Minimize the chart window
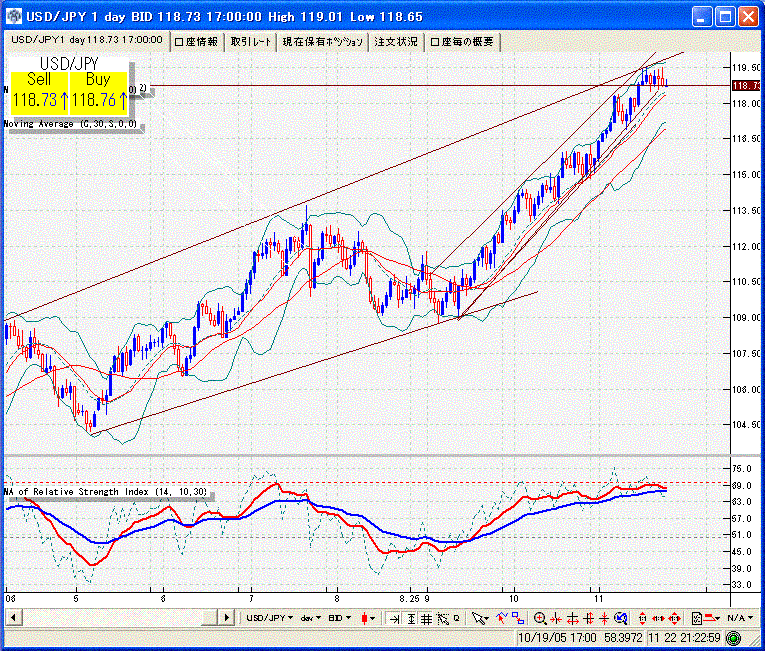Screen dimensions: 765x651 [702, 17]
